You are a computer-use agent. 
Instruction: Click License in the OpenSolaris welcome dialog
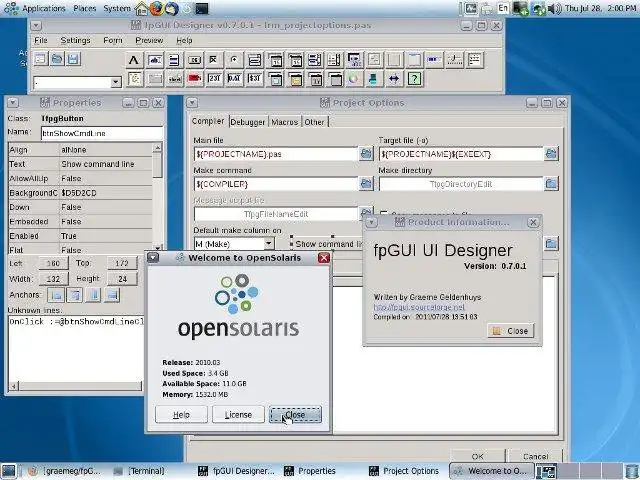tap(238, 415)
